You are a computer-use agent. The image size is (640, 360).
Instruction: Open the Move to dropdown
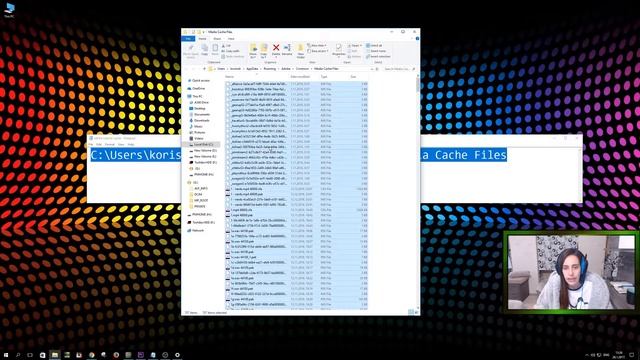(253, 51)
